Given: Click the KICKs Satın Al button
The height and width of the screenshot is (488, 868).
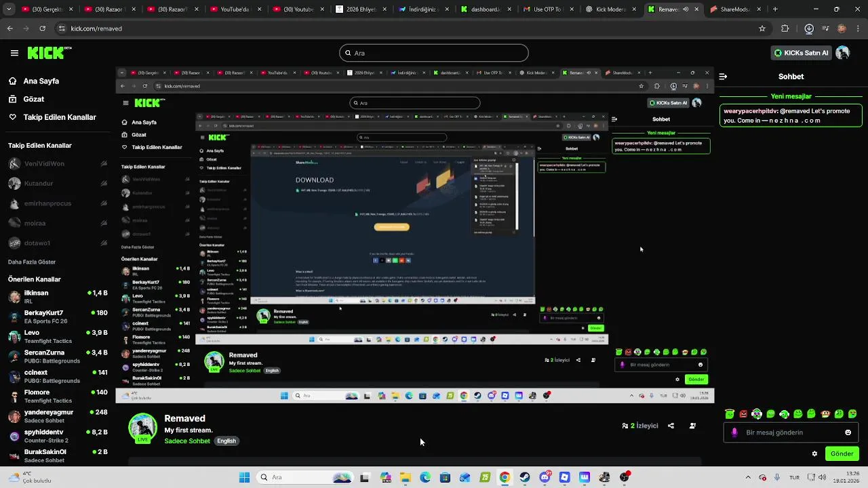Looking at the screenshot, I should click(x=801, y=53).
